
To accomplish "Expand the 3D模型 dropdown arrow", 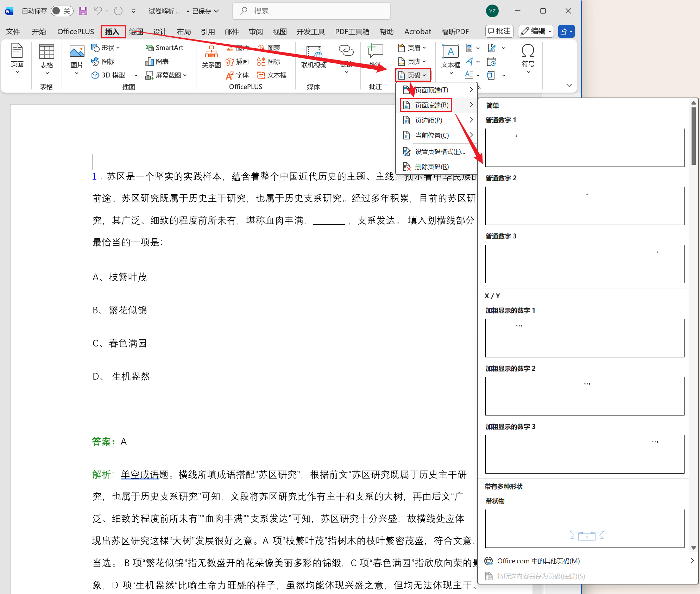I will coord(136,75).
